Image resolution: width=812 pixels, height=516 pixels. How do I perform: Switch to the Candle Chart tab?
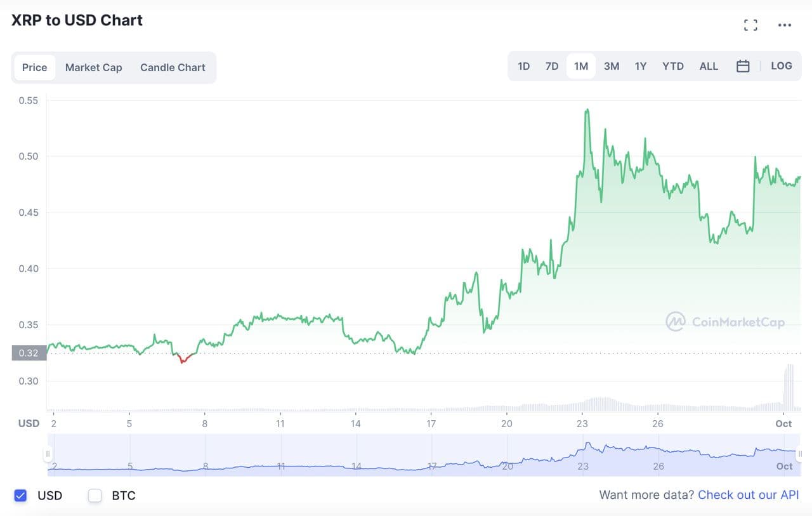click(173, 67)
